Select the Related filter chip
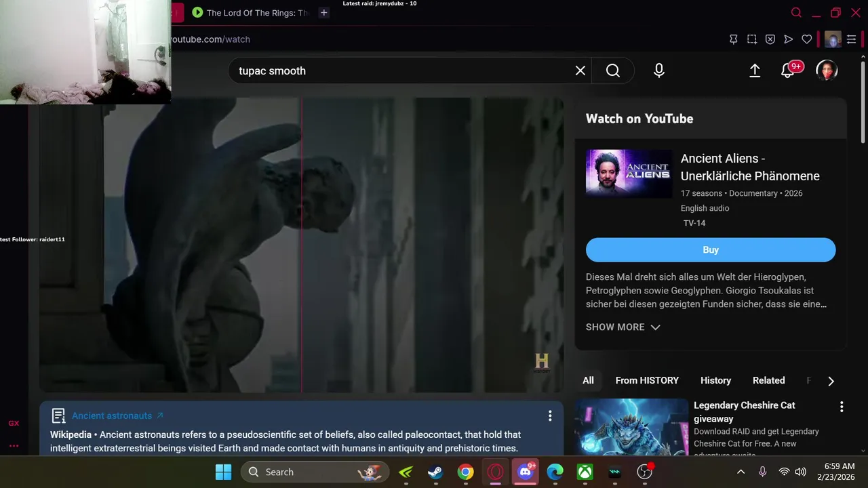 point(768,381)
